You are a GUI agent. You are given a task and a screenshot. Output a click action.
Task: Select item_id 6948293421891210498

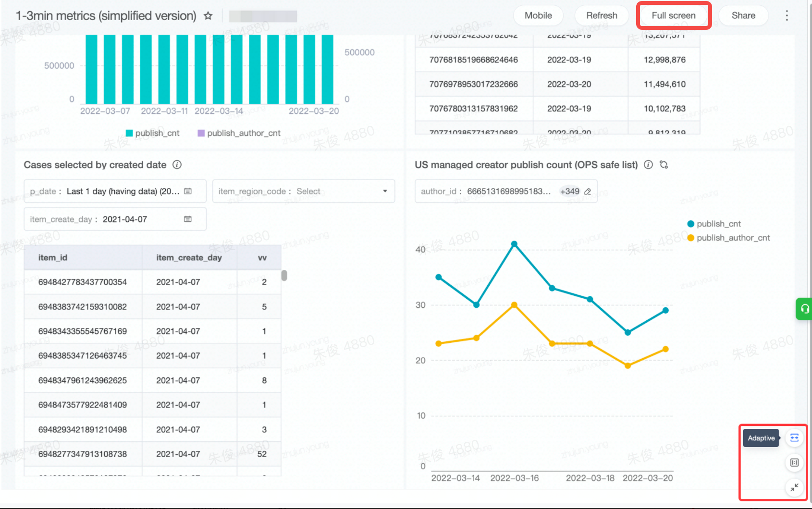83,430
